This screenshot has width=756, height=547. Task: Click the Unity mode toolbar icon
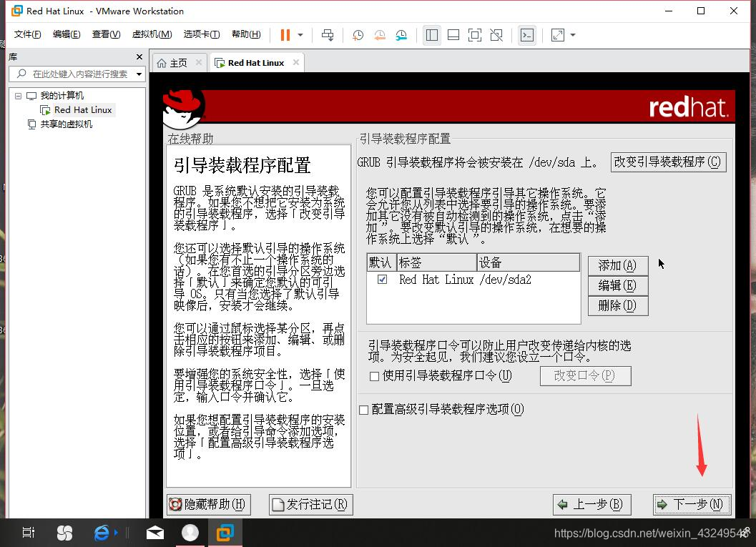496,35
